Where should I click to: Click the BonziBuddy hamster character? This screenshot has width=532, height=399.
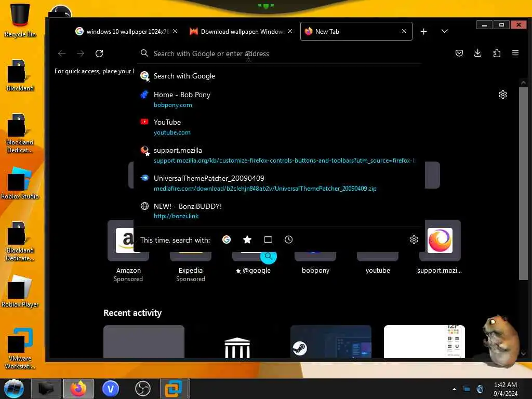(x=500, y=341)
